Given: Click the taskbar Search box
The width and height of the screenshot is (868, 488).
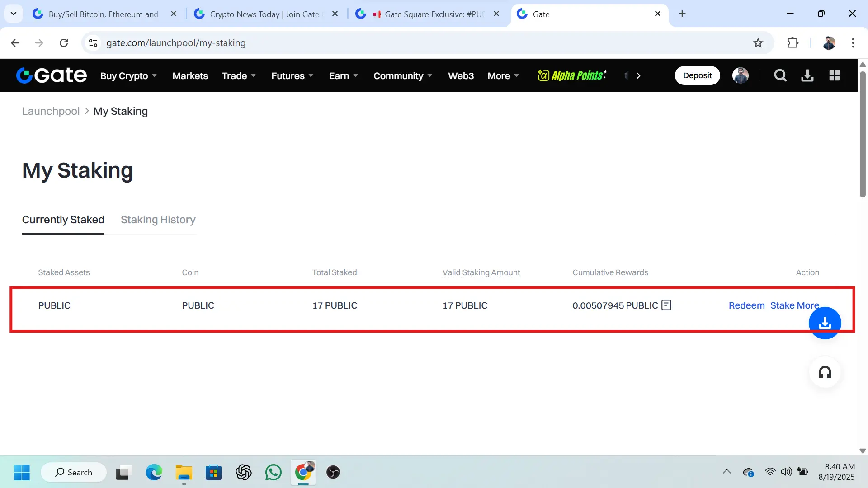Looking at the screenshot, I should [74, 472].
